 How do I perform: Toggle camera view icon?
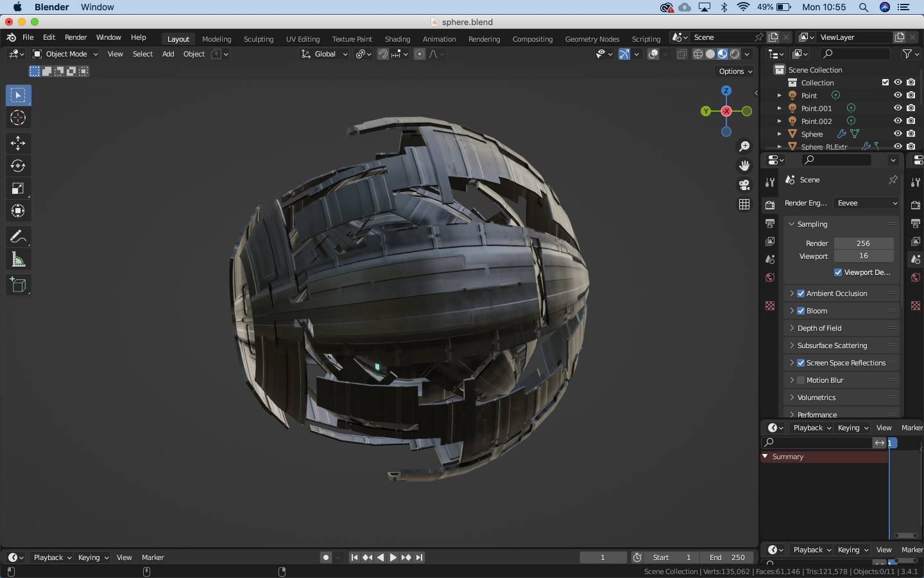click(x=744, y=185)
